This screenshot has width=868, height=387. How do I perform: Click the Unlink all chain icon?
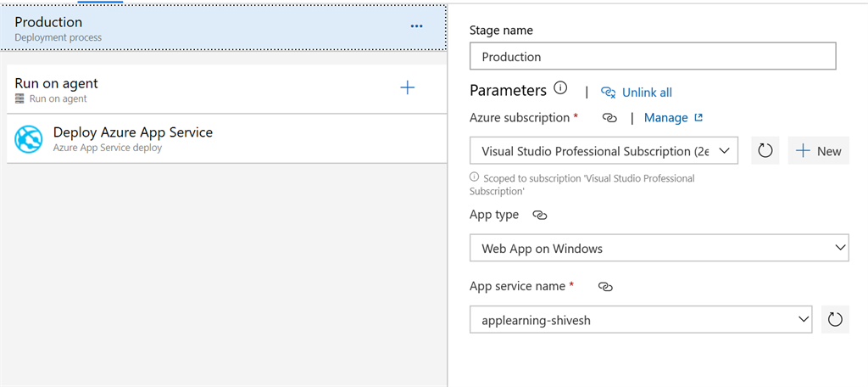coord(609,93)
